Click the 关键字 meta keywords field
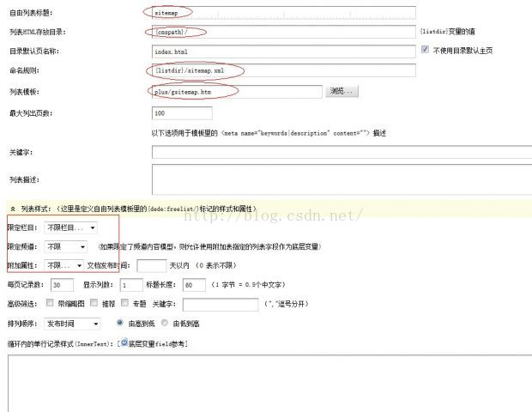 click(342, 152)
